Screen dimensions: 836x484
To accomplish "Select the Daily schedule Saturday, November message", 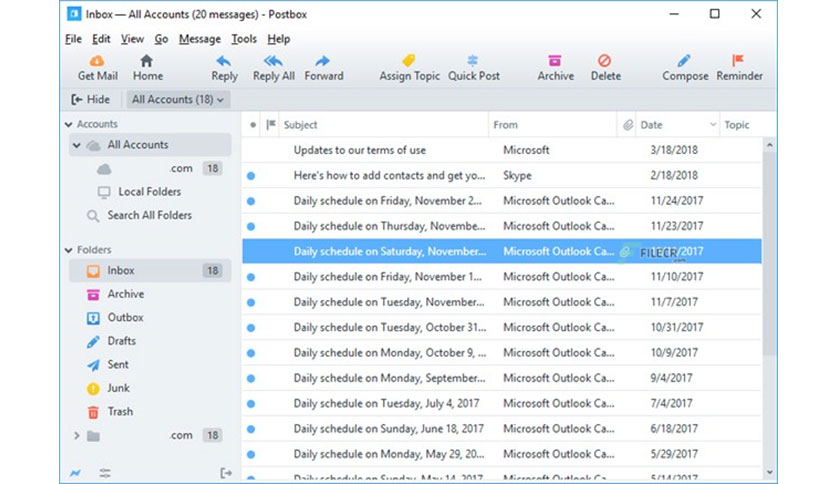I will [x=501, y=251].
